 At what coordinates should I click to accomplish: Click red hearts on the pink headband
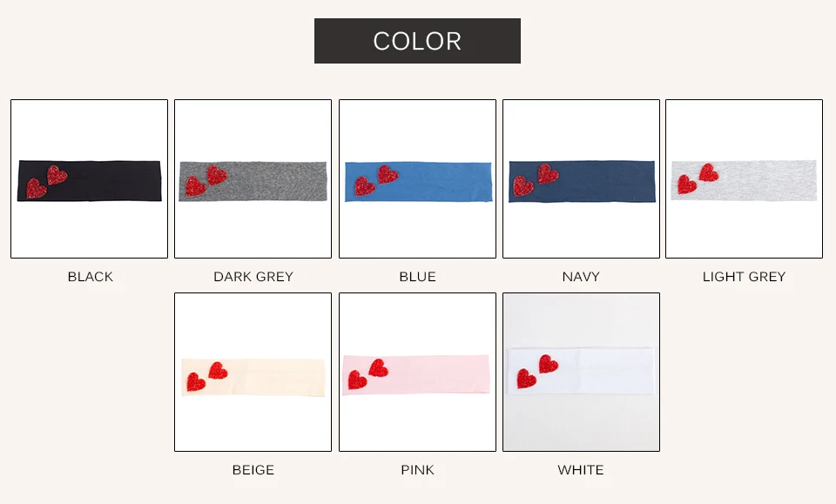pyautogui.click(x=367, y=374)
